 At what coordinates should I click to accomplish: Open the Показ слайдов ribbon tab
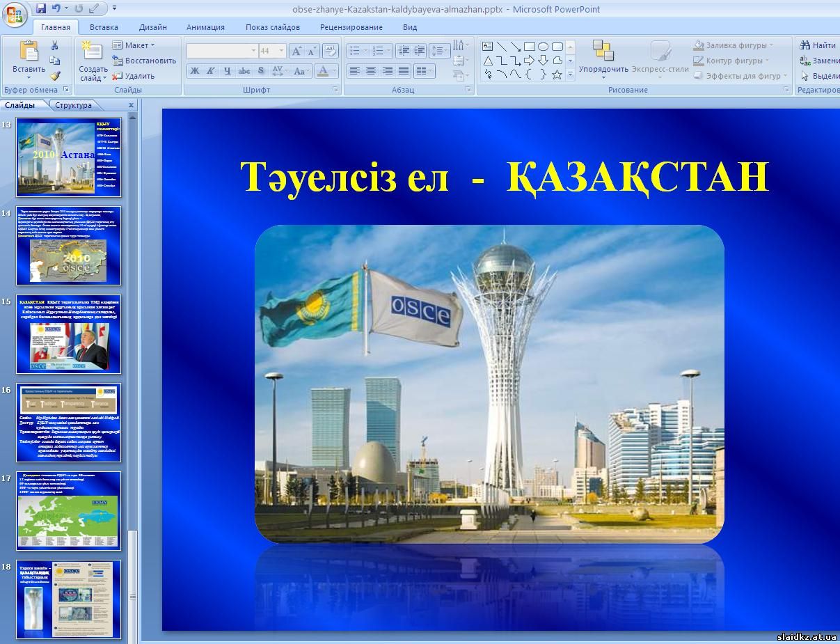[x=273, y=27]
